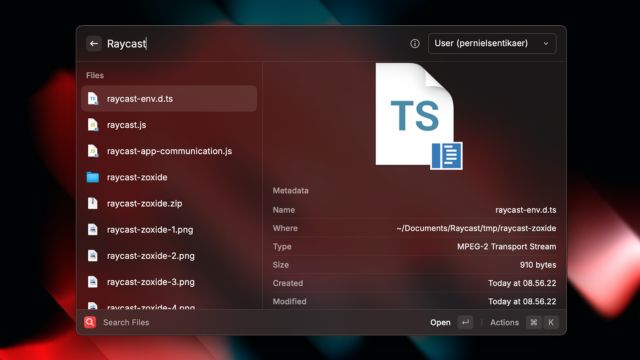
Task: Click the Where path ~/Documents/Raycast/tmp/raycast-zoxide
Action: pos(476,228)
